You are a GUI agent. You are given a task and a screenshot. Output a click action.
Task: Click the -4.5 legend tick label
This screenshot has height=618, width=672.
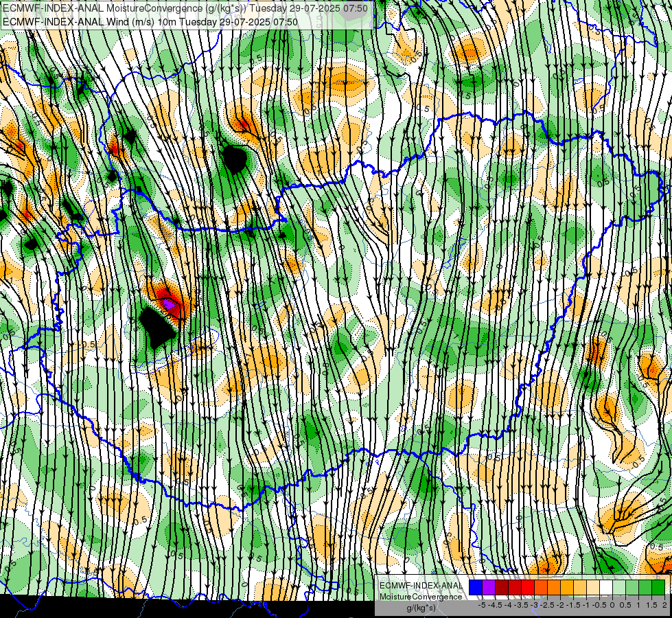[x=495, y=605]
